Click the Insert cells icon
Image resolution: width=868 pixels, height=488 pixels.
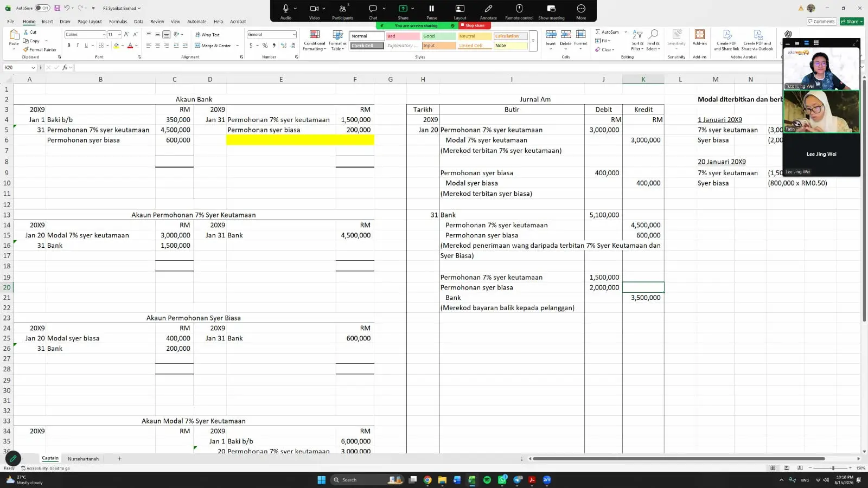point(551,35)
